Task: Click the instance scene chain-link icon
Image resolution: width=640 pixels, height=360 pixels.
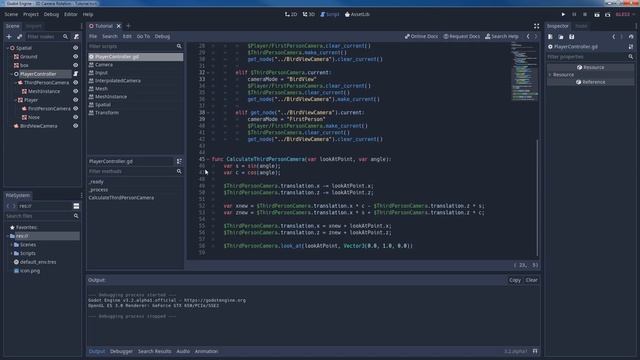Action: [x=19, y=37]
